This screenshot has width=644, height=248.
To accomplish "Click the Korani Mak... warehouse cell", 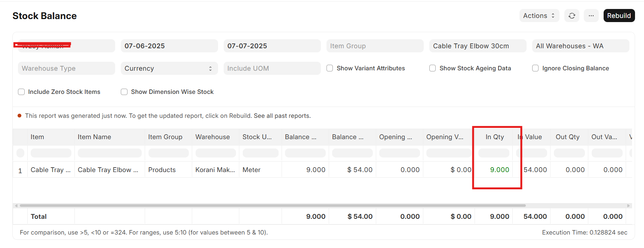I will (216, 170).
